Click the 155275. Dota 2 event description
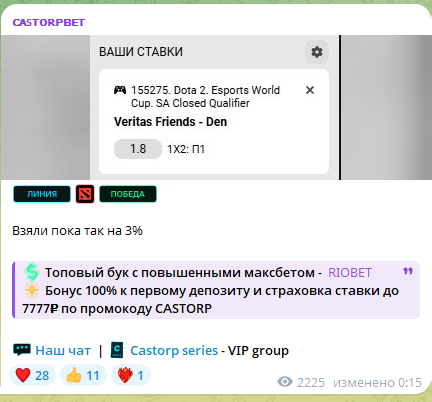The image size is (432, 402). [205, 97]
